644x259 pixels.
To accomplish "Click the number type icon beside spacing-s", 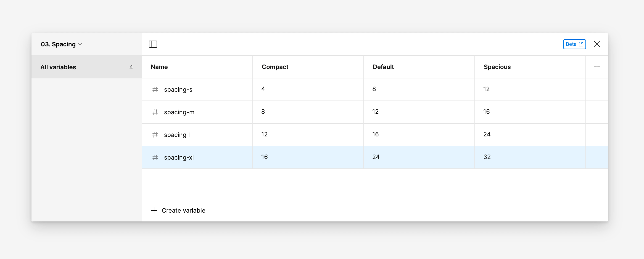I will click(x=155, y=89).
